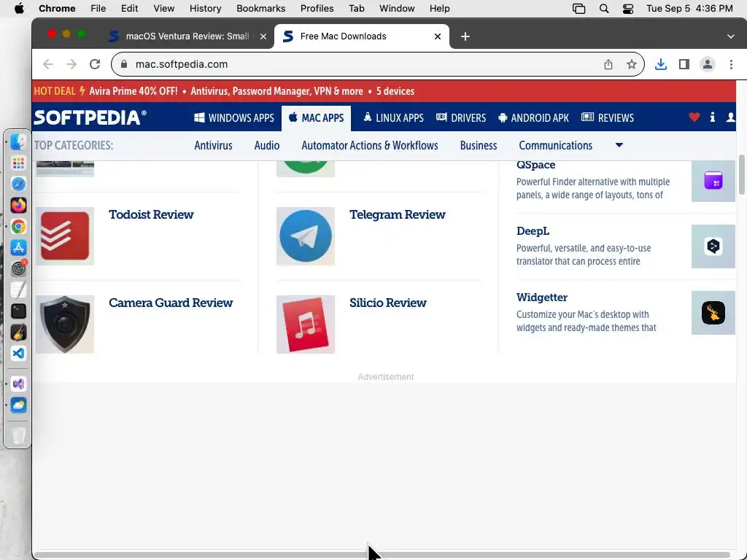
Task: Open Visual Studio Code from the Dock
Action: pyautogui.click(x=18, y=354)
